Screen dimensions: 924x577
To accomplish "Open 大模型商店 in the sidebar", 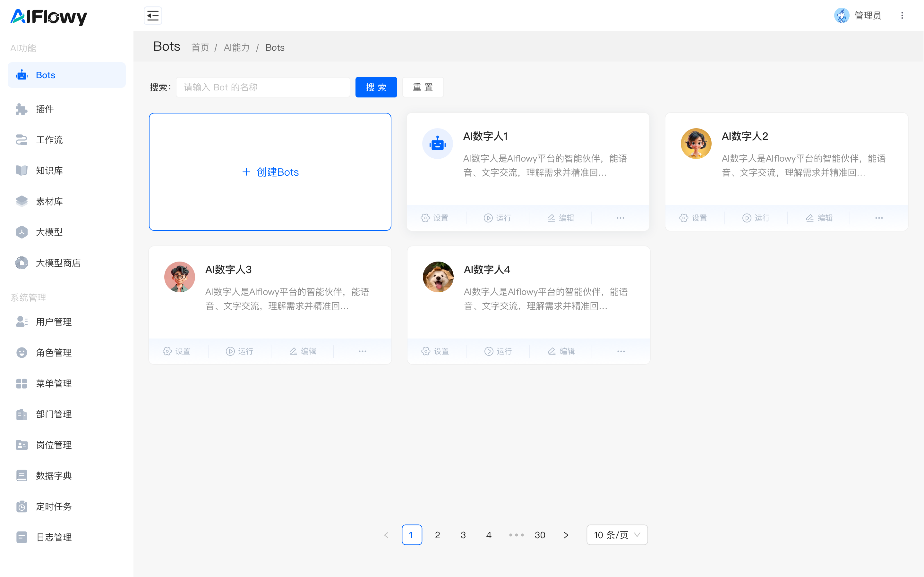I will click(58, 263).
